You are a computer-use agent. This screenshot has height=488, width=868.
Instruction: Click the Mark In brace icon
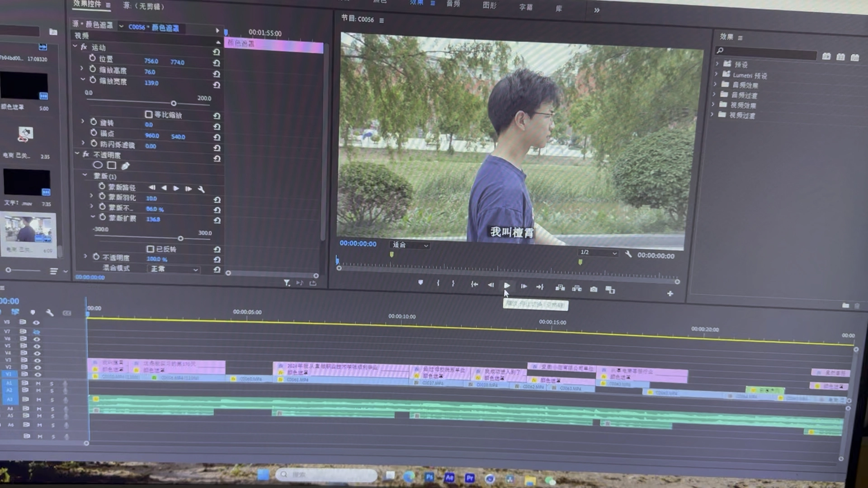pos(438,283)
